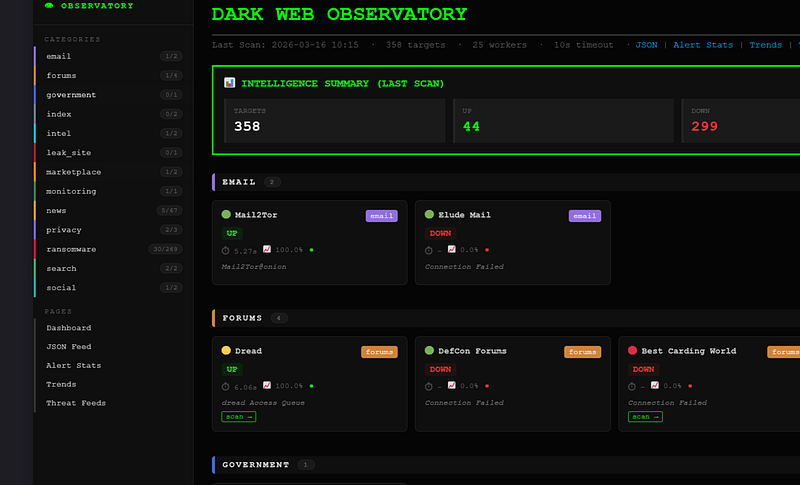Click Dread response time clock icon

click(x=226, y=387)
